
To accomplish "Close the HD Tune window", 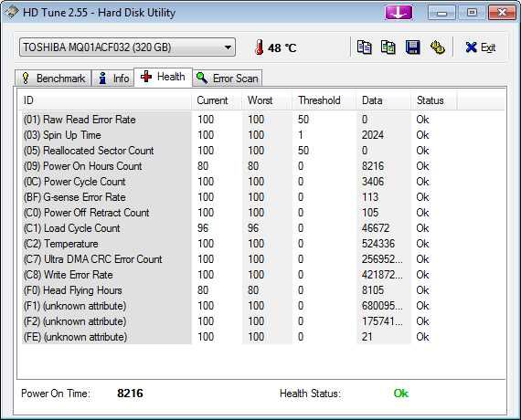I will [x=502, y=13].
